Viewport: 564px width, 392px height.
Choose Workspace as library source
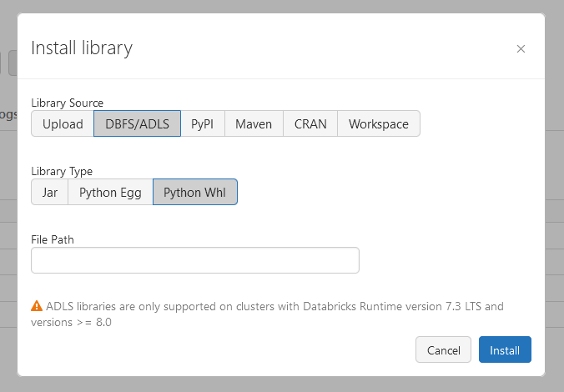378,123
